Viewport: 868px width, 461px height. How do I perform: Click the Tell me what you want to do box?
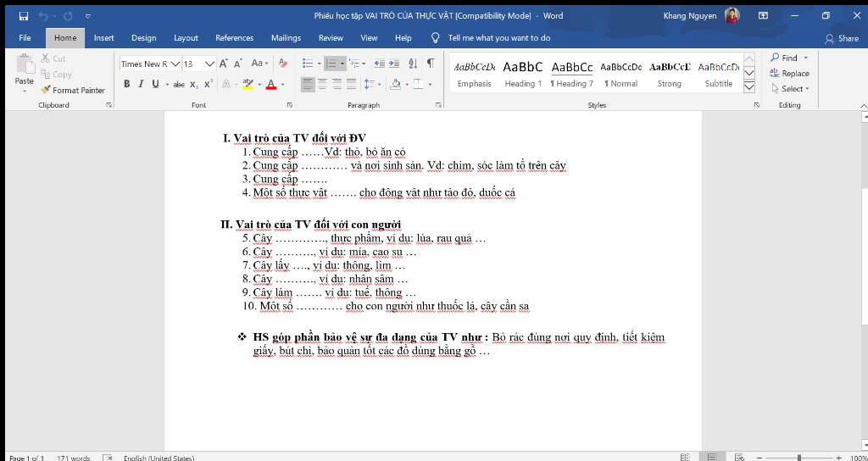(x=492, y=38)
